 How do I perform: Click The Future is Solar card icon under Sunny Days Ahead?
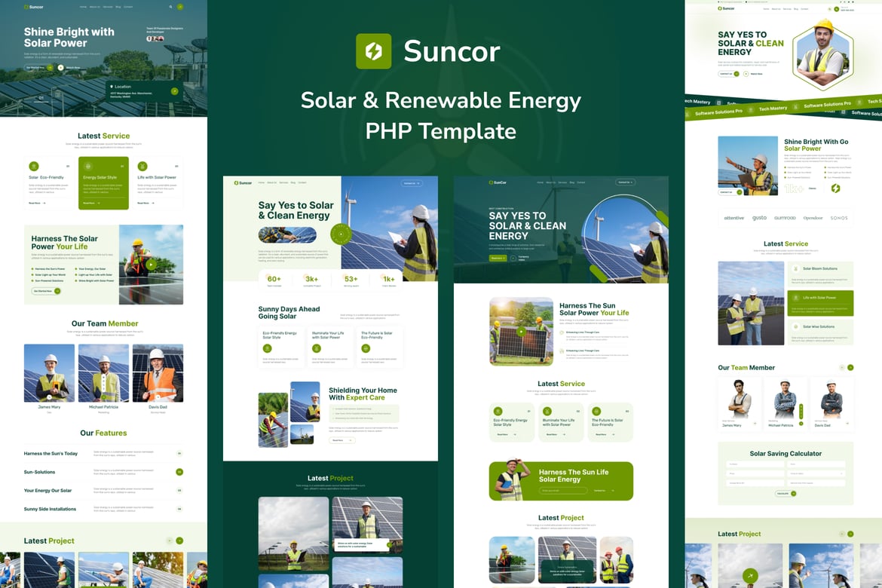(365, 349)
